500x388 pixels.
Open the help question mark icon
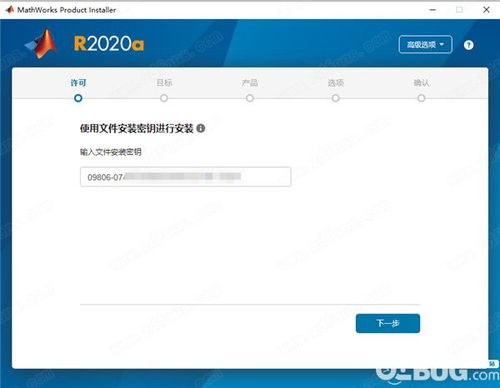click(x=469, y=45)
